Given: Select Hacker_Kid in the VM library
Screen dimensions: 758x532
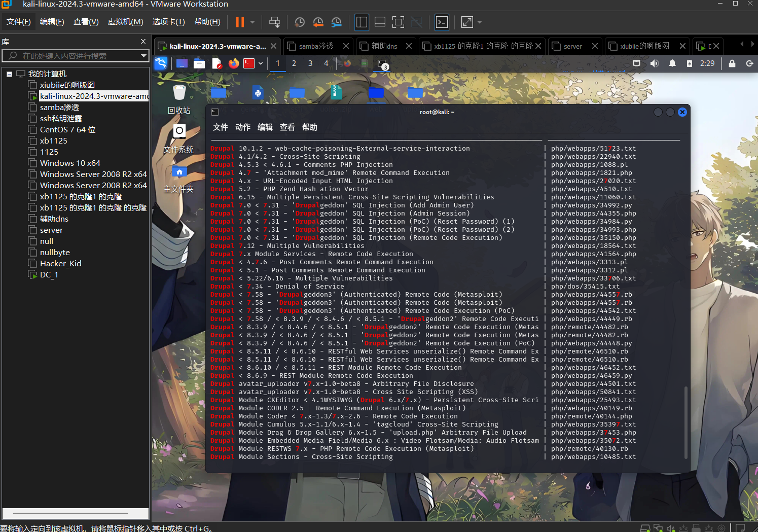Looking at the screenshot, I should (60, 264).
